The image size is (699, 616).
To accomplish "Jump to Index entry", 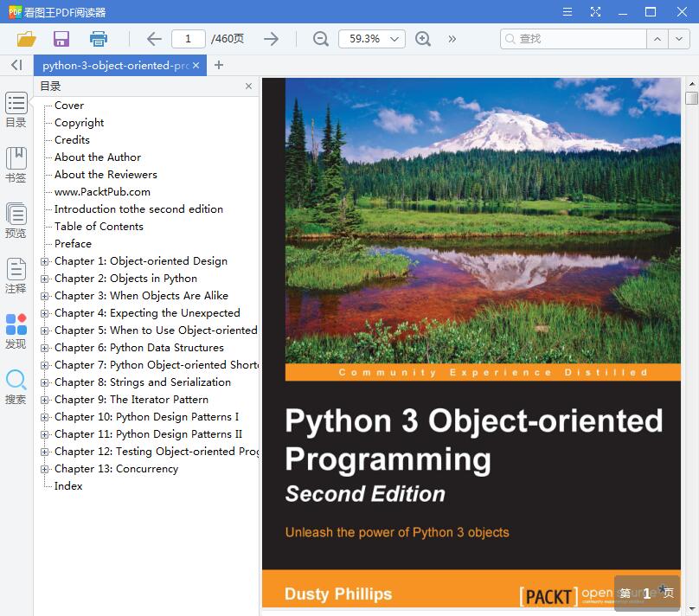I will pos(68,486).
